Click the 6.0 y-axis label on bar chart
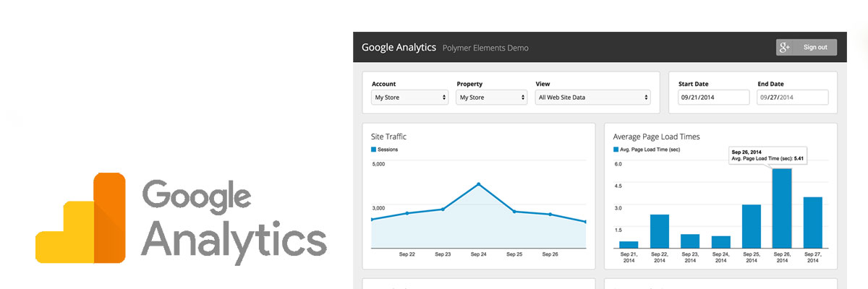The width and height of the screenshot is (868, 289). pyautogui.click(x=618, y=164)
